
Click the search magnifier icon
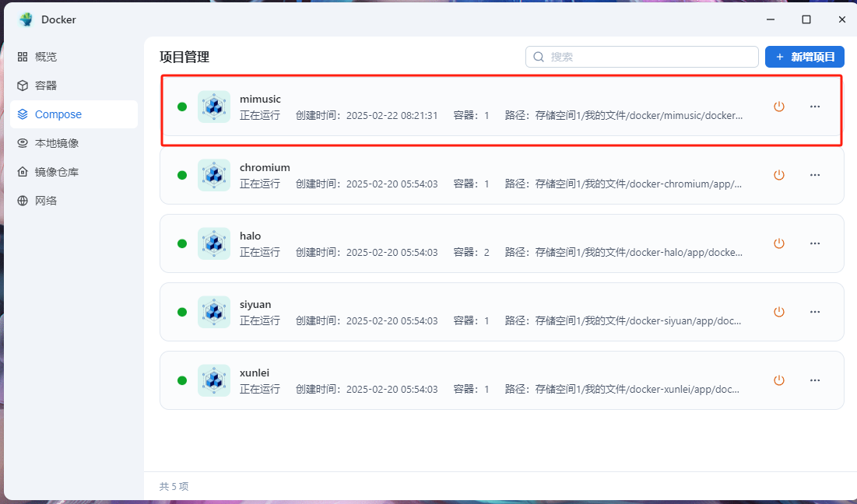tap(539, 57)
